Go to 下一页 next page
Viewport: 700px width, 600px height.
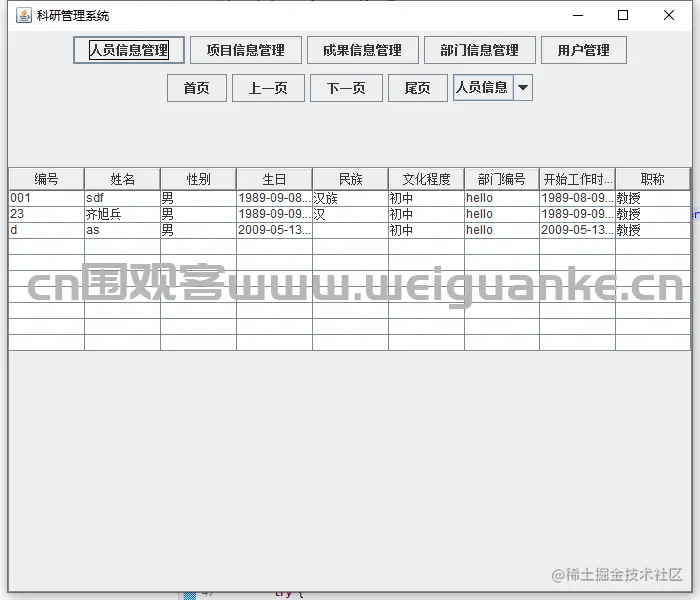point(346,88)
